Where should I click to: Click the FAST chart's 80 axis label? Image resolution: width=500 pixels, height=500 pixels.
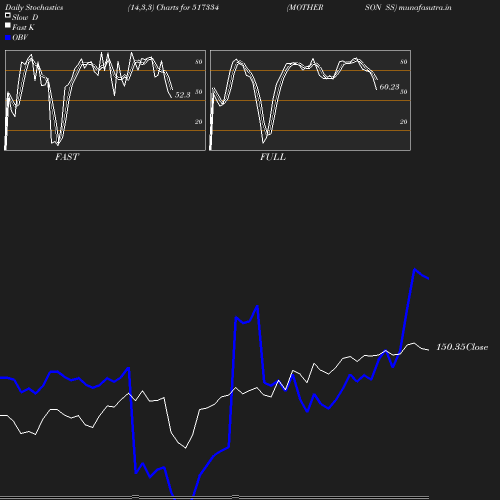tap(199, 62)
